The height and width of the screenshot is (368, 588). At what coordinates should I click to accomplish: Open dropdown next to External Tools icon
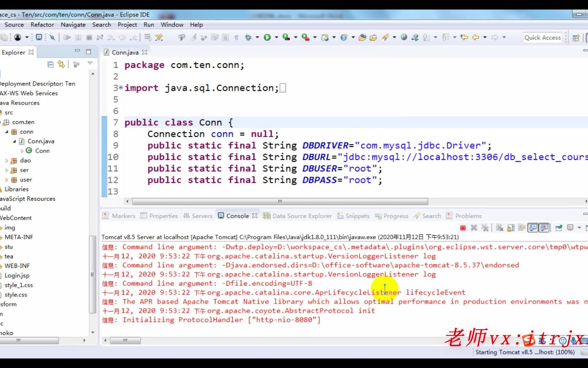(315, 37)
